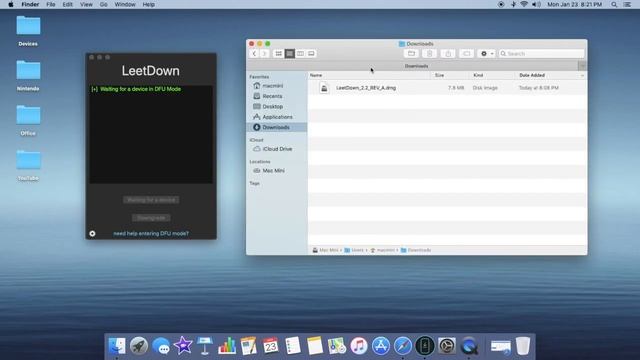
Task: Open QuickTime Player from the Dock
Action: (469, 346)
